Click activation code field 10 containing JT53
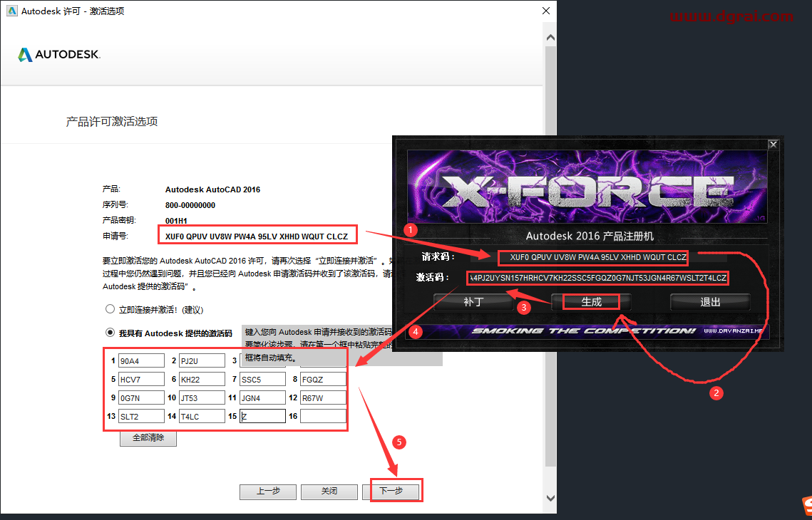Screen dimensions: 812x520 (x=202, y=398)
